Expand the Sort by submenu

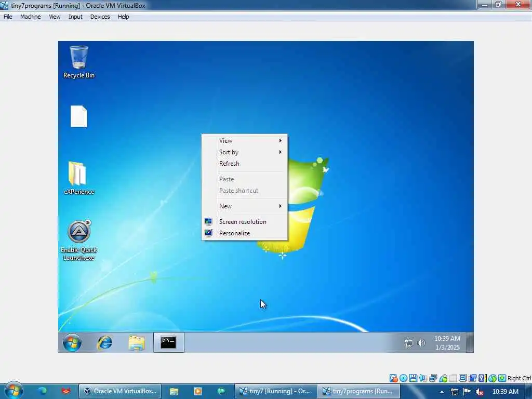(x=244, y=152)
